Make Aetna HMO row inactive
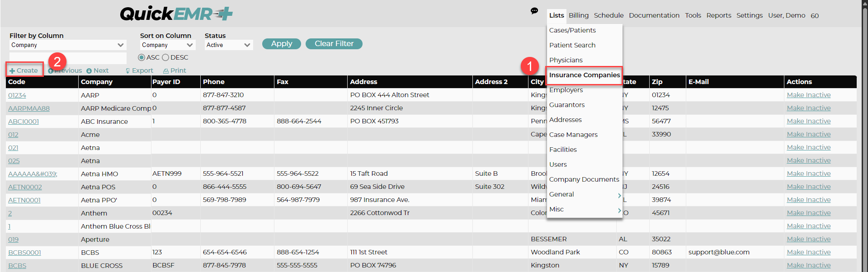Image resolution: width=868 pixels, height=272 pixels. [x=809, y=174]
